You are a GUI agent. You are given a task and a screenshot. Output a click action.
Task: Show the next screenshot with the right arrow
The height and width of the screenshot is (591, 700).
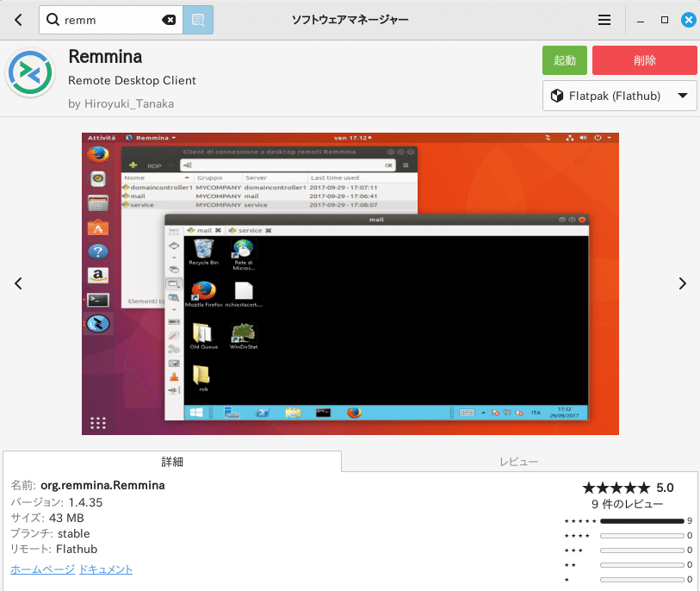(x=682, y=283)
